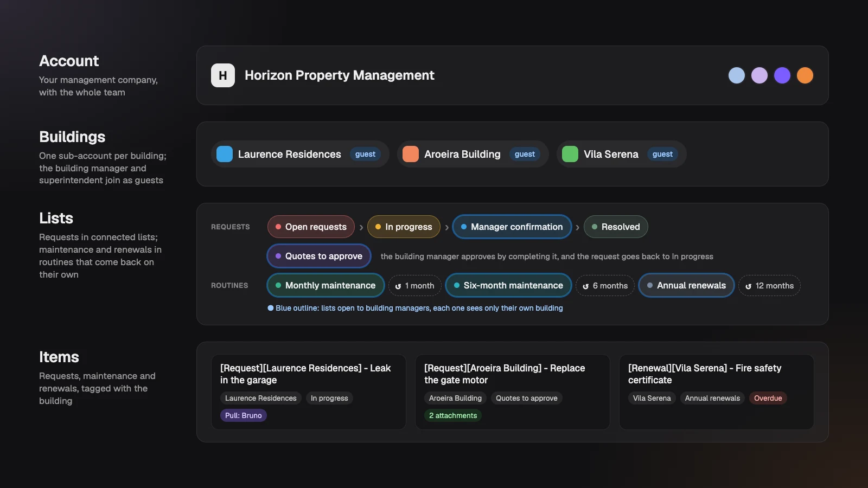868x488 pixels.
Task: Click the 6 months recurrence chip
Action: 605,286
